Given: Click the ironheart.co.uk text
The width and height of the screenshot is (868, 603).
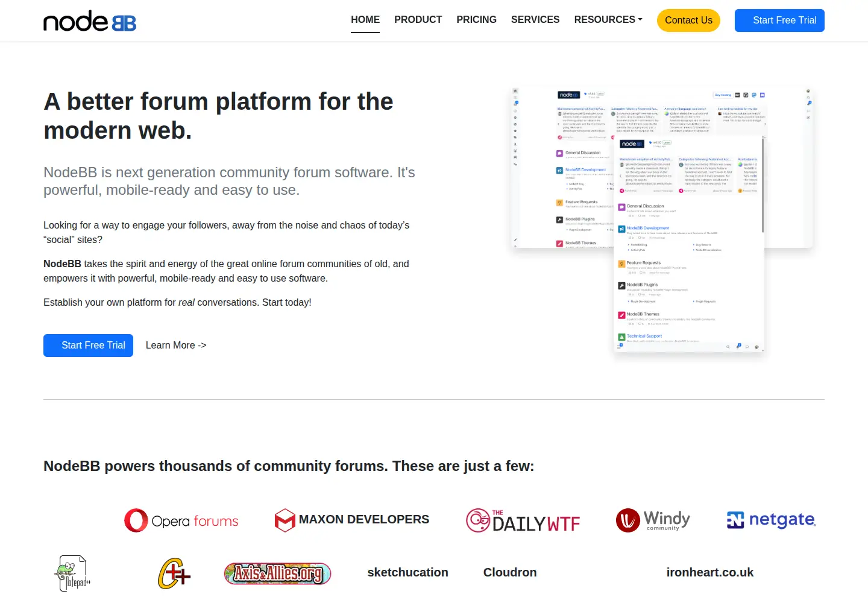Looking at the screenshot, I should pyautogui.click(x=710, y=573).
